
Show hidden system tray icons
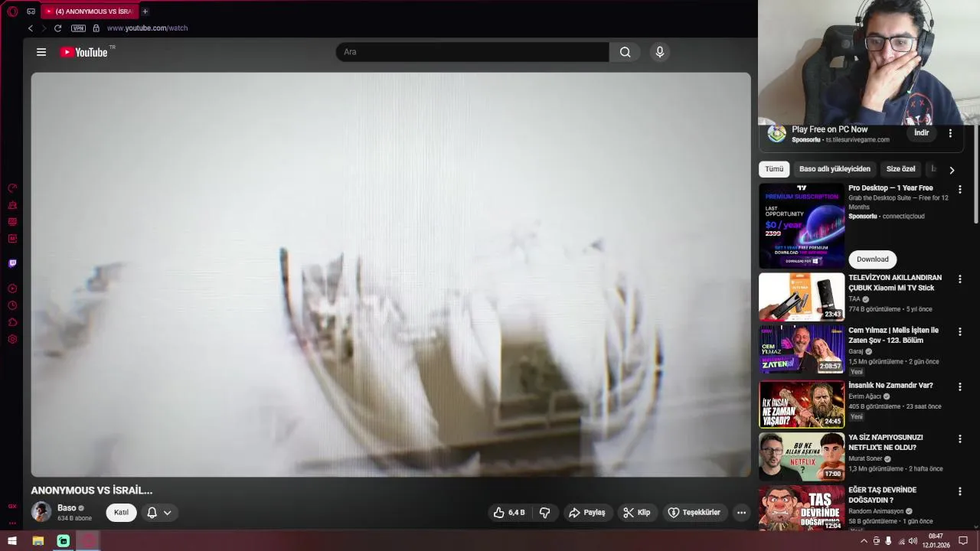pos(864,541)
